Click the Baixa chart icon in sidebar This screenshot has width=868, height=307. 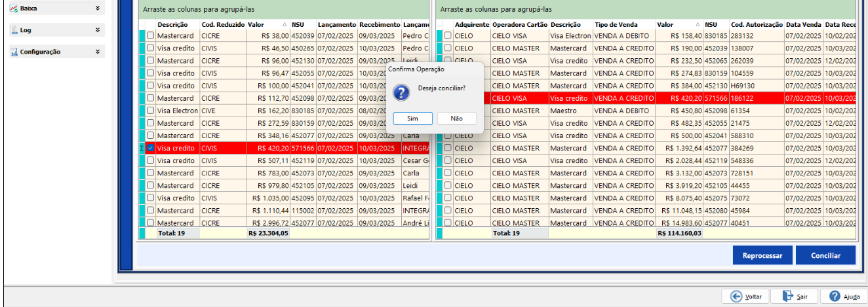click(14, 9)
